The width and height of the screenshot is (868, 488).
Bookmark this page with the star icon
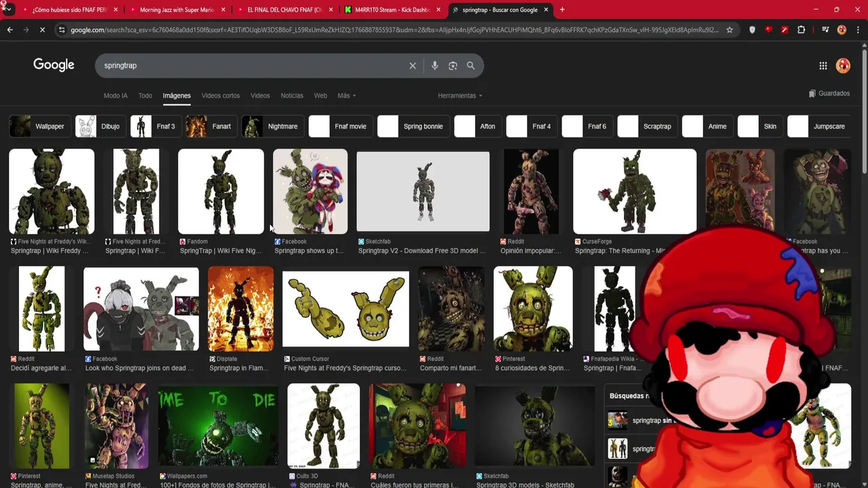(730, 30)
